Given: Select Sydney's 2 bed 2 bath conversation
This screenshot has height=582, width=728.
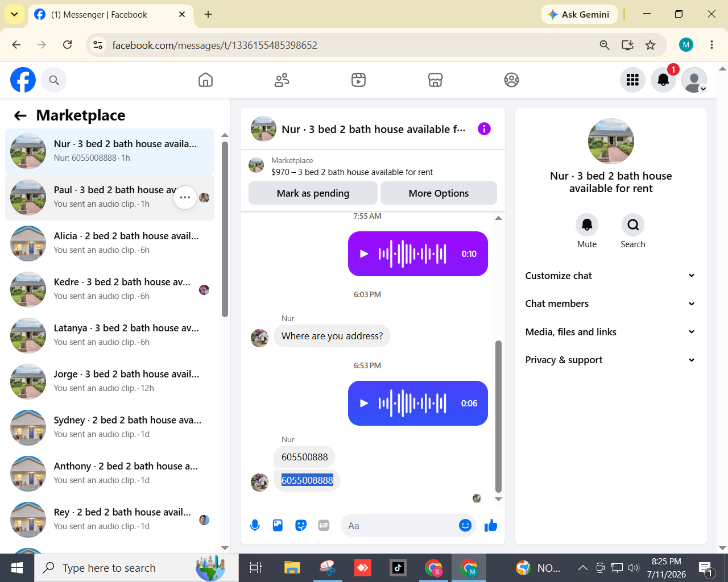Looking at the screenshot, I should point(110,427).
